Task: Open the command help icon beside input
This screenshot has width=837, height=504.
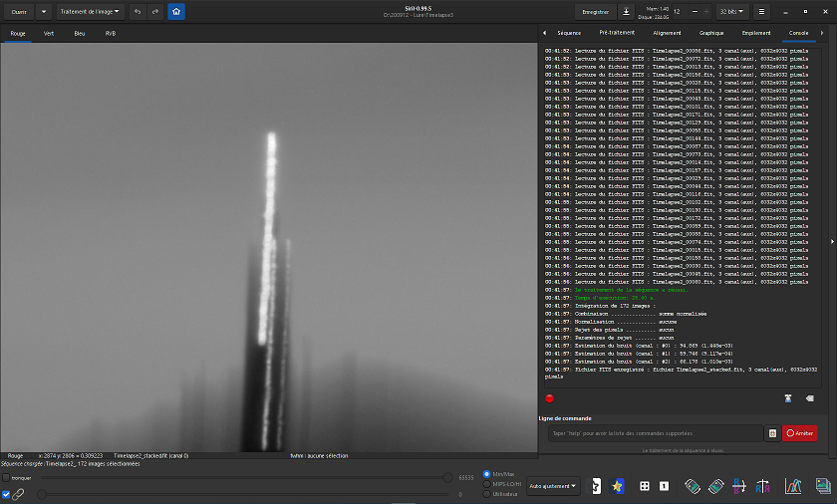Action: (x=772, y=433)
